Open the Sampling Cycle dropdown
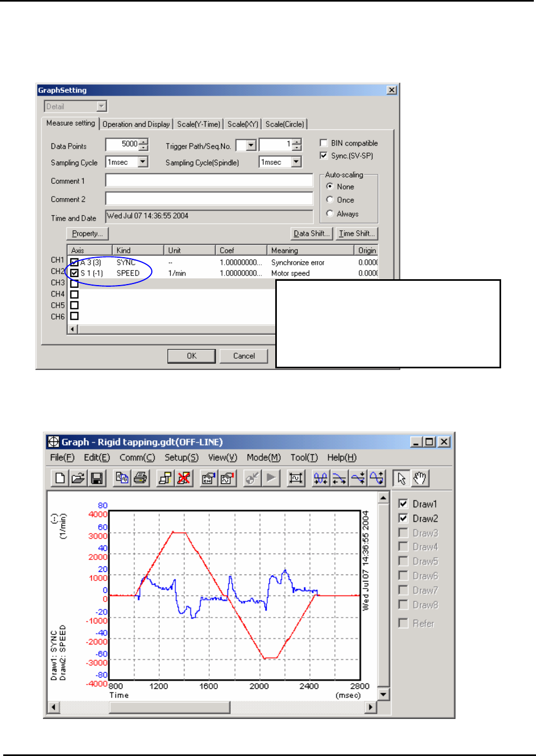Image resolution: width=536 pixels, height=756 pixels. click(143, 162)
